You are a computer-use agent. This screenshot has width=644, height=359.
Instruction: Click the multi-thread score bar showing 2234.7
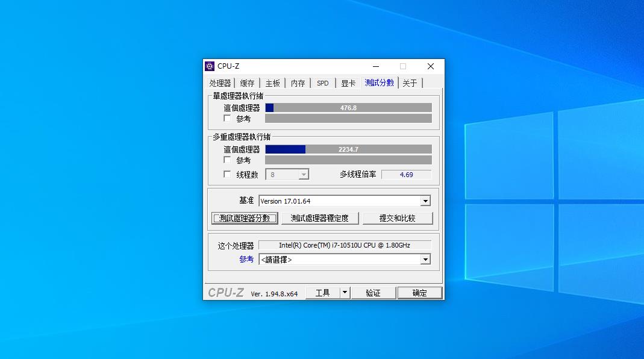[x=348, y=149]
